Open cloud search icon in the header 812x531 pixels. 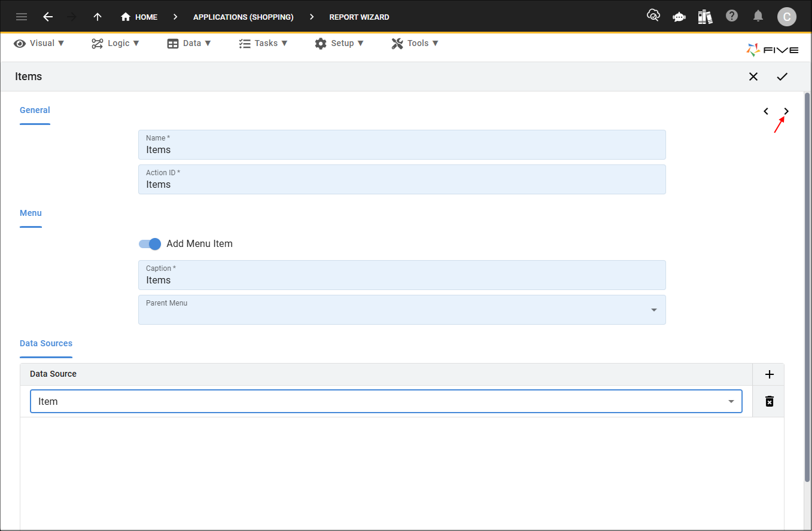(653, 16)
